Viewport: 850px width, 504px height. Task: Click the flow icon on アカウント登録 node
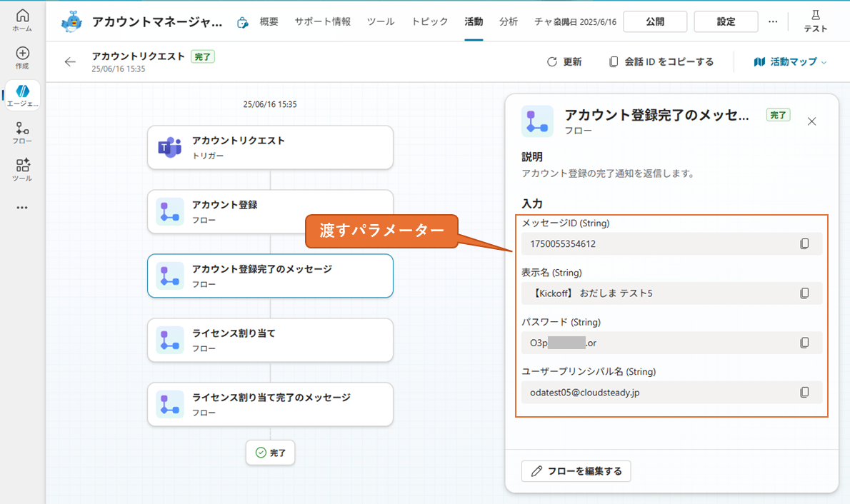click(170, 212)
